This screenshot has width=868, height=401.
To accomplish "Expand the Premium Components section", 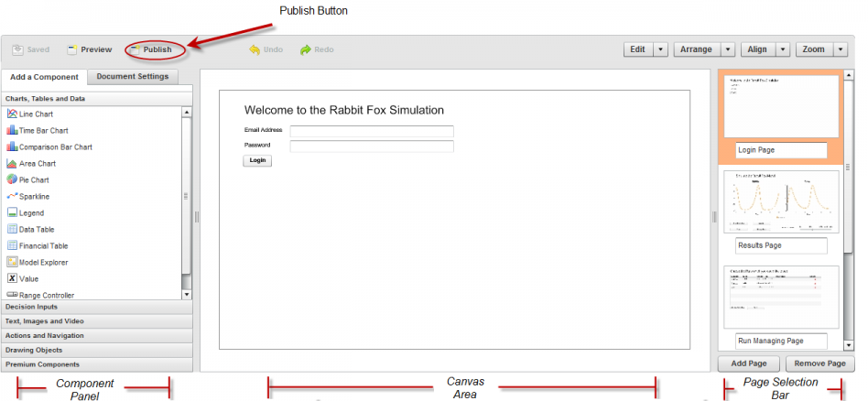I will coord(97,364).
